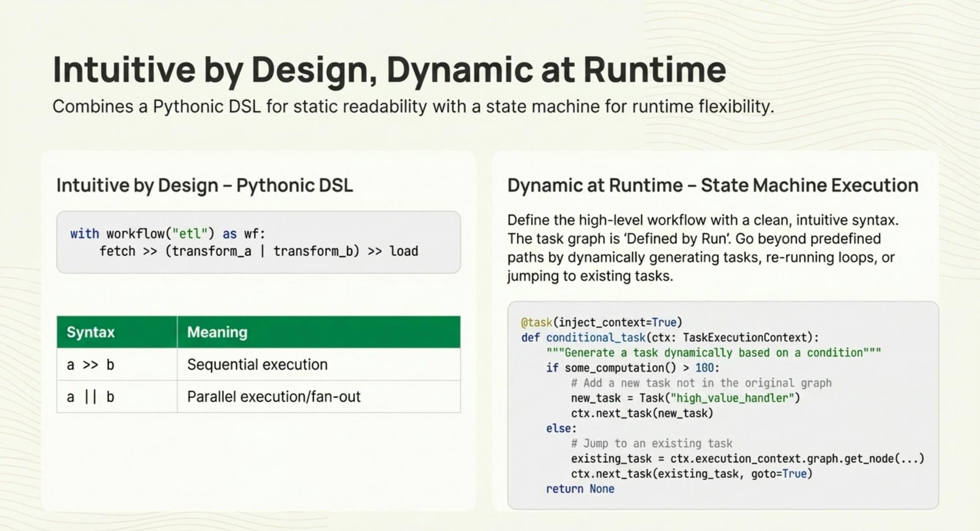980x531 pixels.
Task: Click the 'Dynamic at Runtime – State Machine Execution' heading
Action: [712, 185]
